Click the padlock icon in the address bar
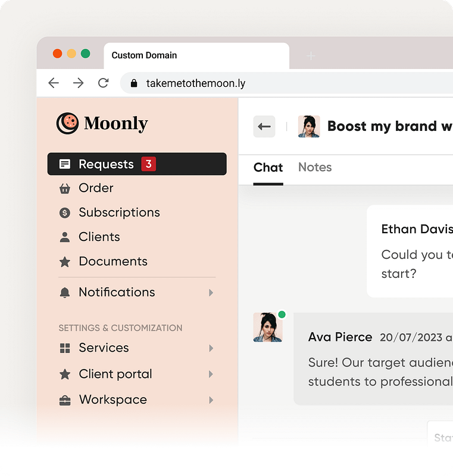 point(134,83)
